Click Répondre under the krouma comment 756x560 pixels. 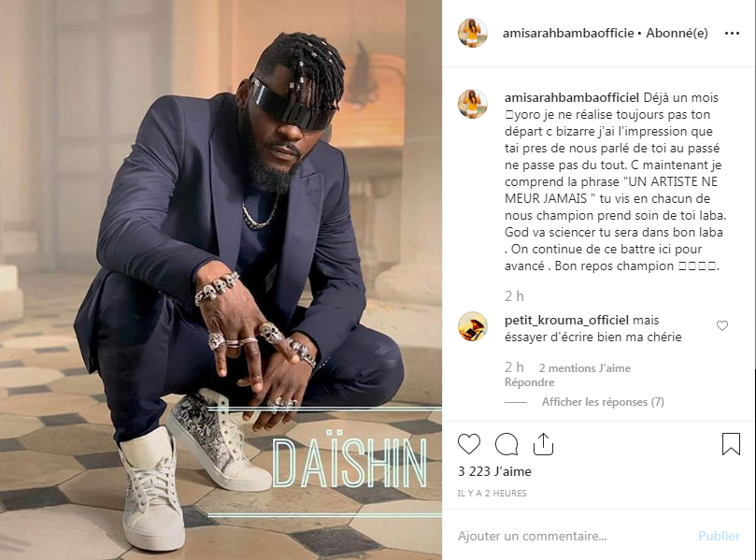530,382
